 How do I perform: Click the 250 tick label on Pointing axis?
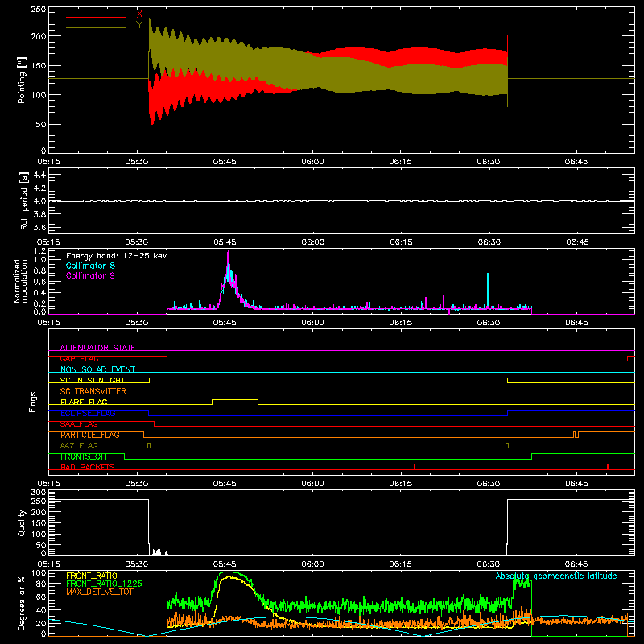pos(39,10)
